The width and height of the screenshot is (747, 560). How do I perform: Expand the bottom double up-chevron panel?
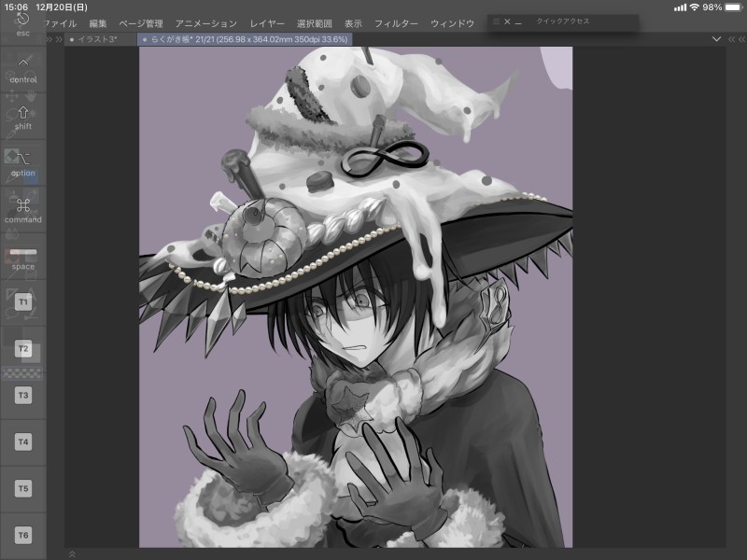pyautogui.click(x=72, y=554)
